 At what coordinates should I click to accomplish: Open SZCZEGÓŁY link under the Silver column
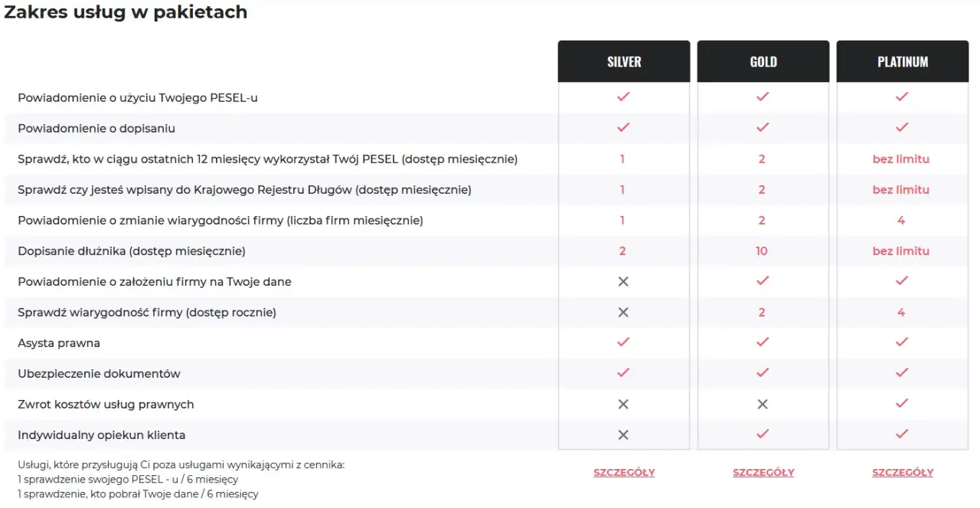(x=623, y=473)
